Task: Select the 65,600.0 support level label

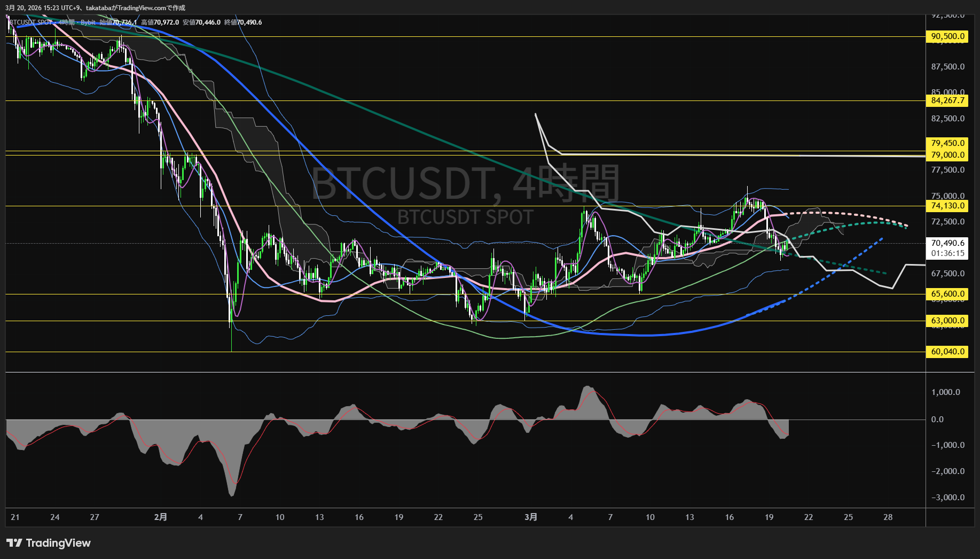Action: pos(947,294)
